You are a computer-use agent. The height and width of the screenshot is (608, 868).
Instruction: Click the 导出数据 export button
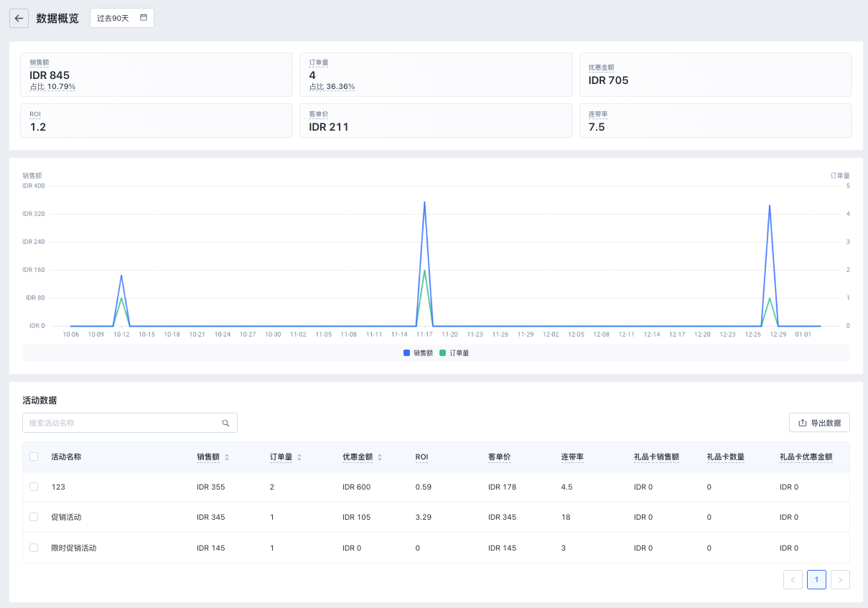(819, 423)
